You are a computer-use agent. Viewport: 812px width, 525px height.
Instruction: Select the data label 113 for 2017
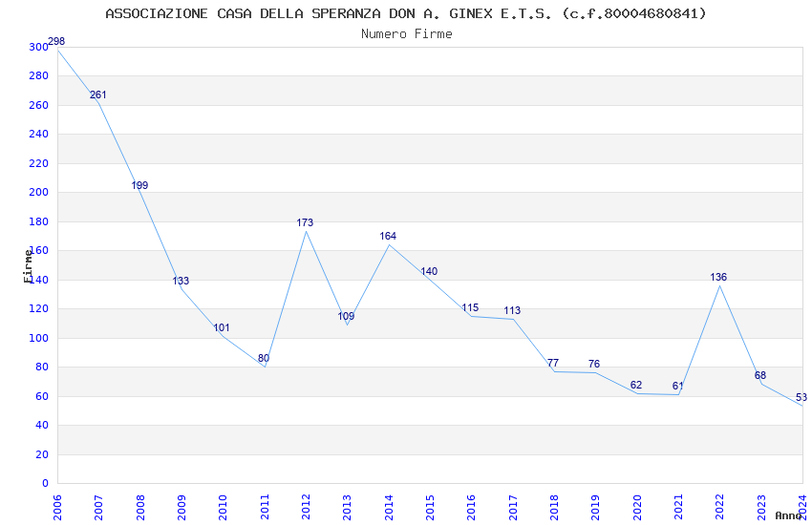512,310
